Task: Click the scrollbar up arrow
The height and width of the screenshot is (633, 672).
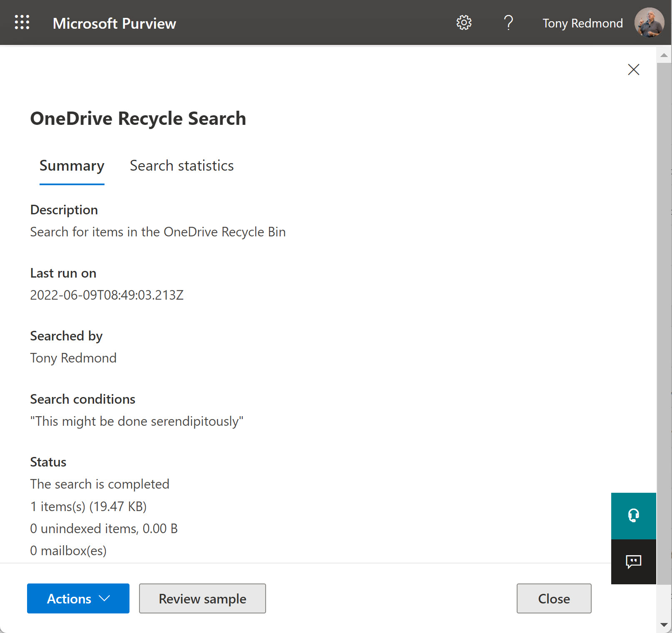Action: click(664, 55)
